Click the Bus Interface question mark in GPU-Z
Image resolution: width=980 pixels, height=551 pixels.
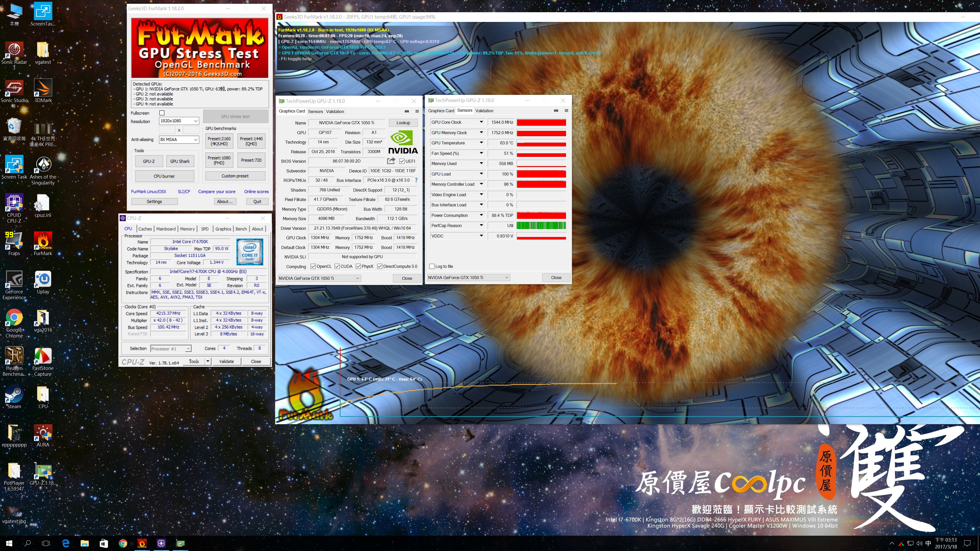click(416, 180)
